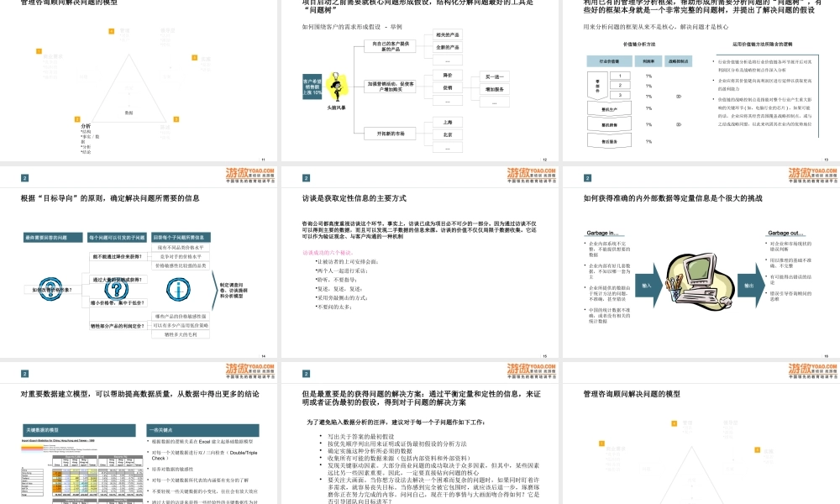840x504 pixels.
Task: Select the 相关的产品 box
Action: click(x=448, y=34)
